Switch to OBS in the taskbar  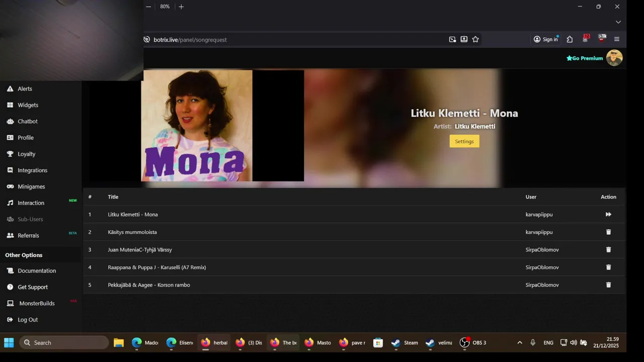pyautogui.click(x=473, y=342)
